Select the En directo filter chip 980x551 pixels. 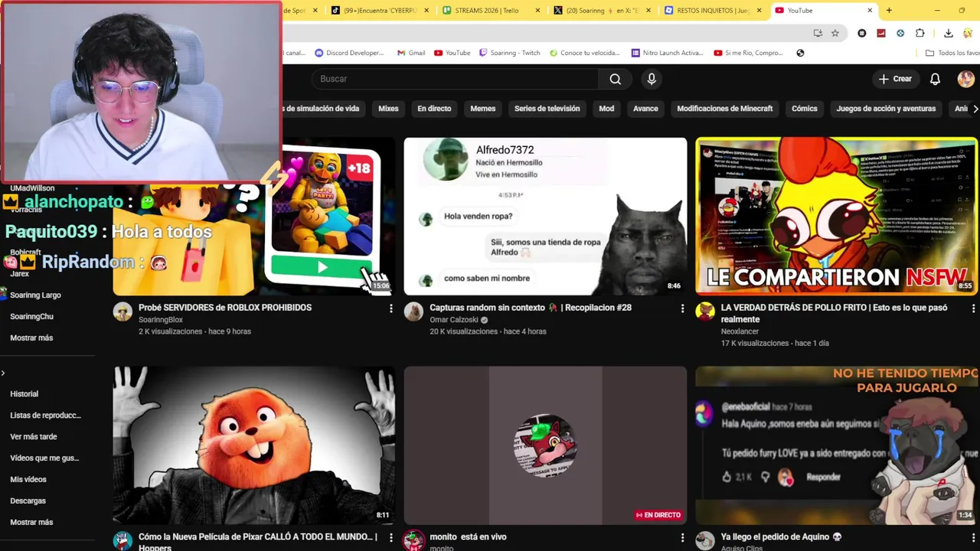(434, 109)
